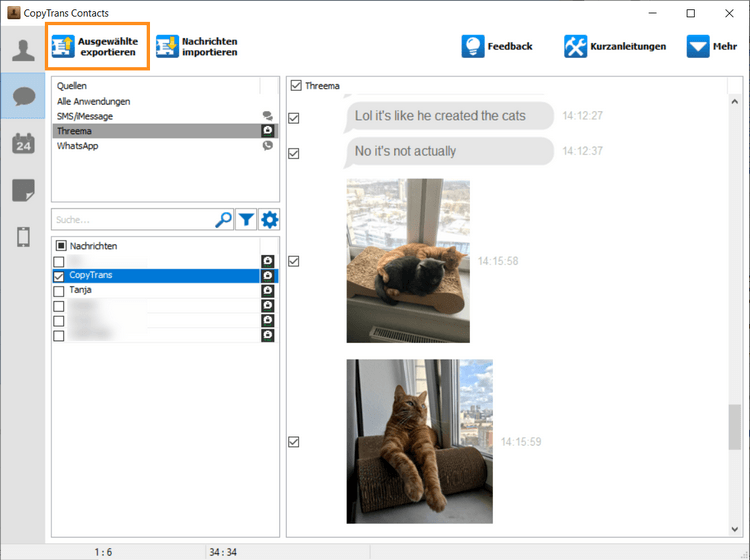750x560 pixels.
Task: Uncheck the CopyTrans conversation checkbox
Action: pos(59,276)
